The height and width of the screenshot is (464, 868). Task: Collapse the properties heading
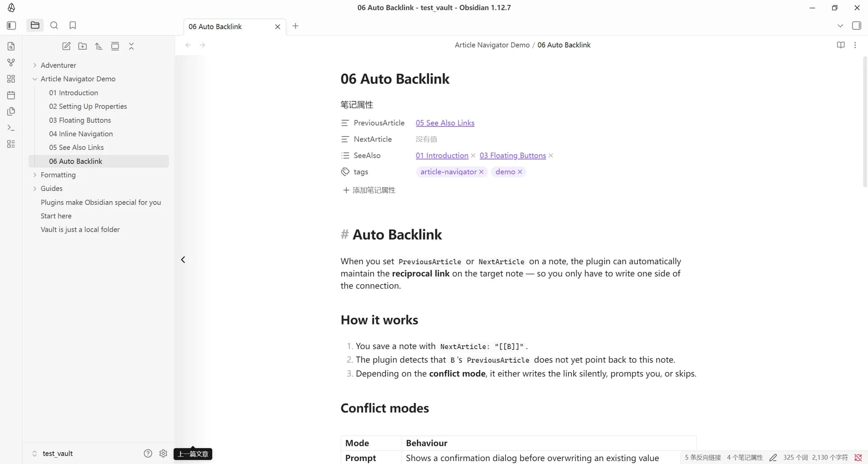click(x=357, y=105)
